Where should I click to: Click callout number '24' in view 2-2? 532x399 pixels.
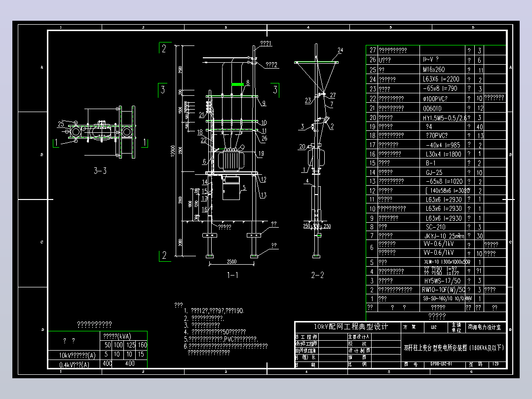click(341, 50)
